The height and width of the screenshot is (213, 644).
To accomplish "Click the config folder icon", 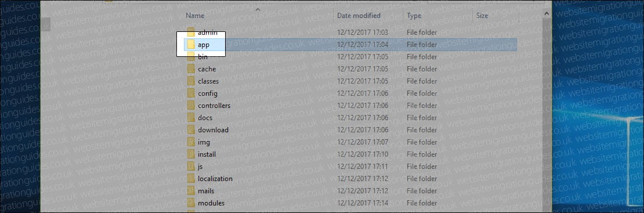I will coord(191,93).
